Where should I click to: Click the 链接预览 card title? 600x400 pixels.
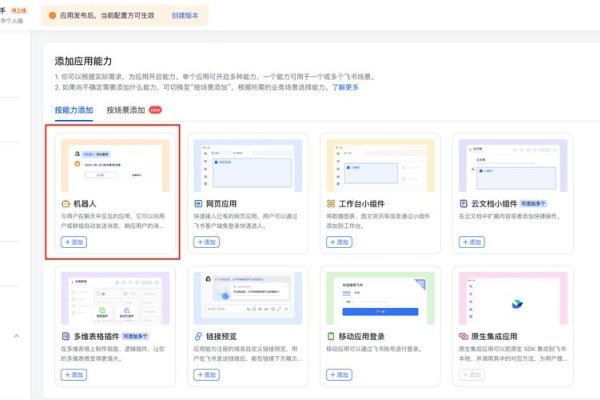pyautogui.click(x=221, y=336)
